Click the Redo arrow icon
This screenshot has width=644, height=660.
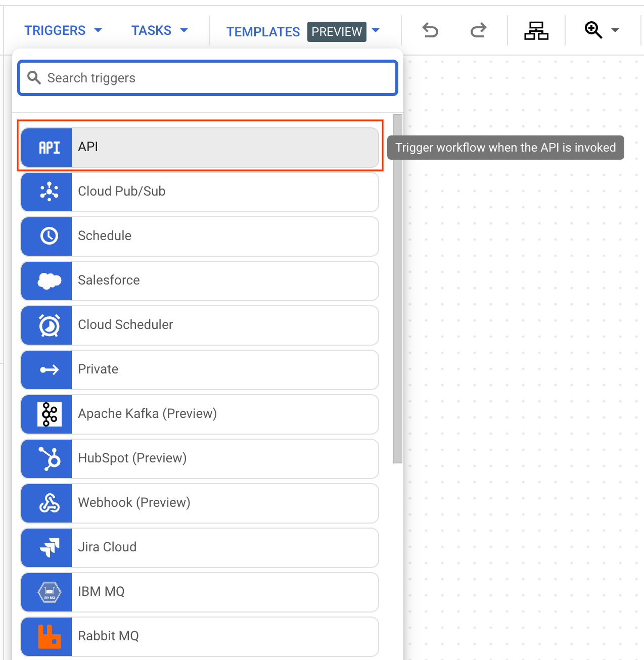[478, 31]
